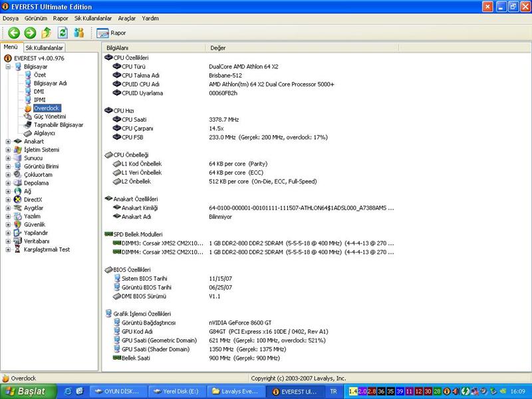Select the DMI tree item
This screenshot has height=399, width=532.
click(x=39, y=92)
